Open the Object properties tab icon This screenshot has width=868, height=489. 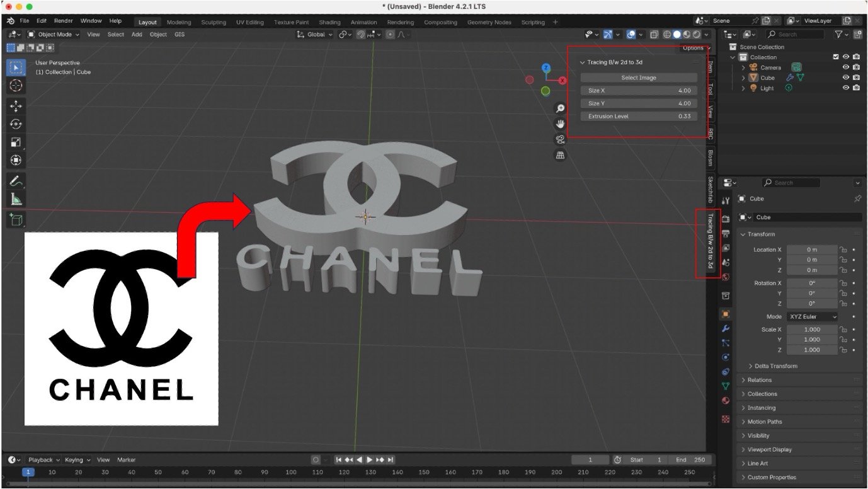[x=726, y=314]
